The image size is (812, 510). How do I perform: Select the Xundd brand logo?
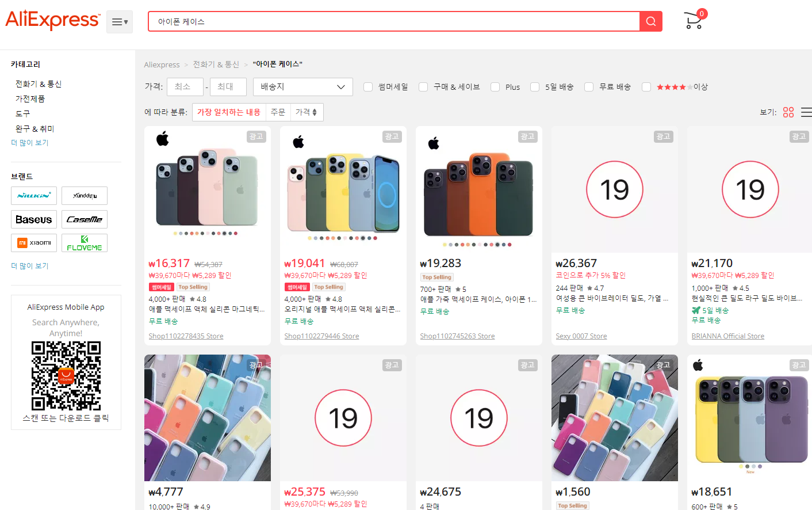tap(85, 196)
